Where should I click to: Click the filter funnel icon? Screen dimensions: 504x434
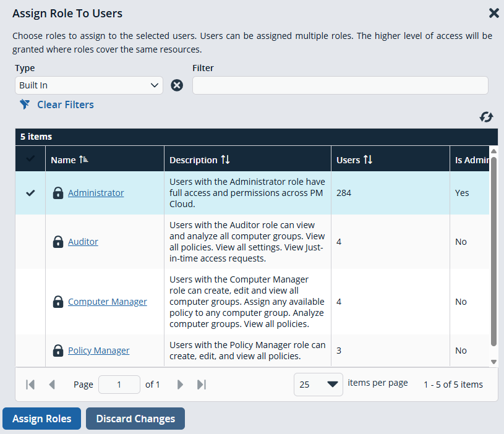tap(25, 104)
